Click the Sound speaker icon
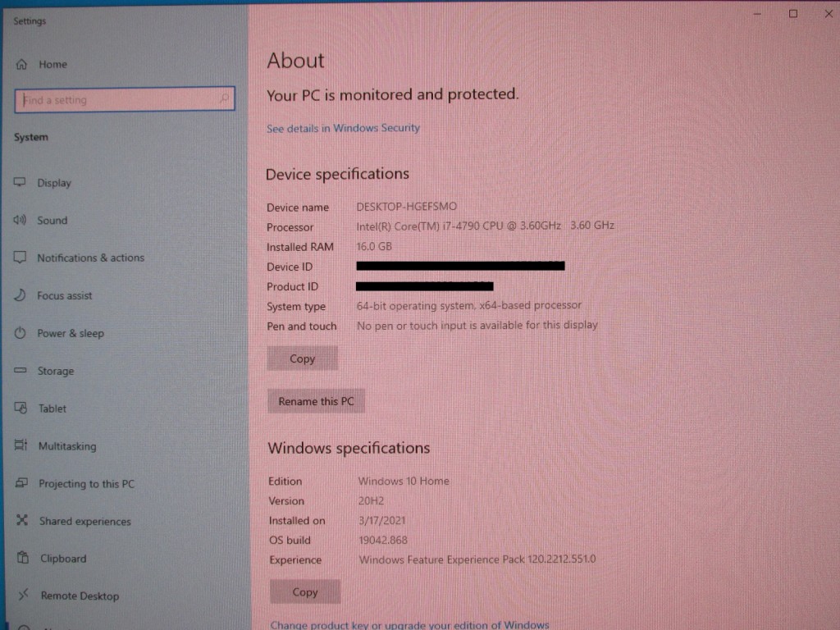The image size is (840, 630). click(x=20, y=220)
